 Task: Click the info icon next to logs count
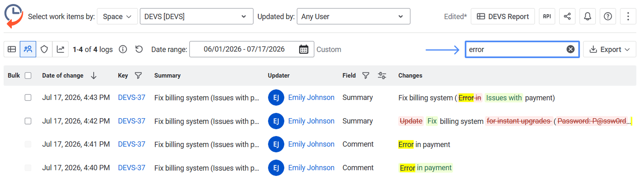click(x=123, y=49)
